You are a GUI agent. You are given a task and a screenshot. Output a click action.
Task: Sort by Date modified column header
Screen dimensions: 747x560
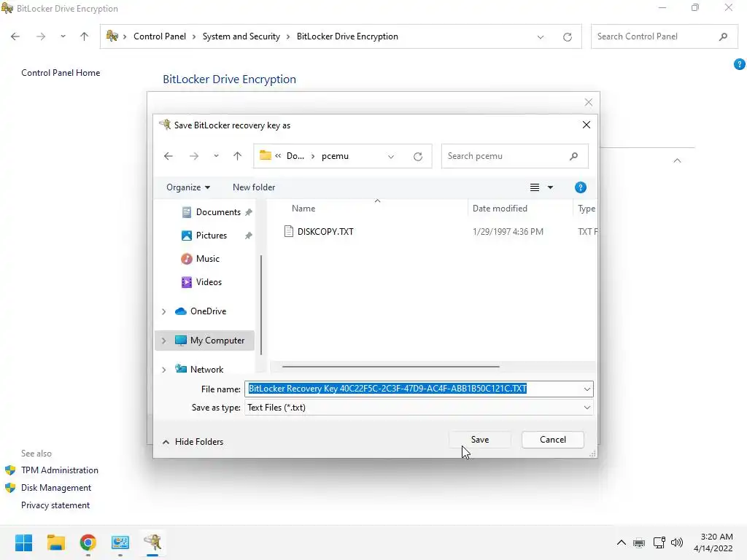(x=500, y=209)
